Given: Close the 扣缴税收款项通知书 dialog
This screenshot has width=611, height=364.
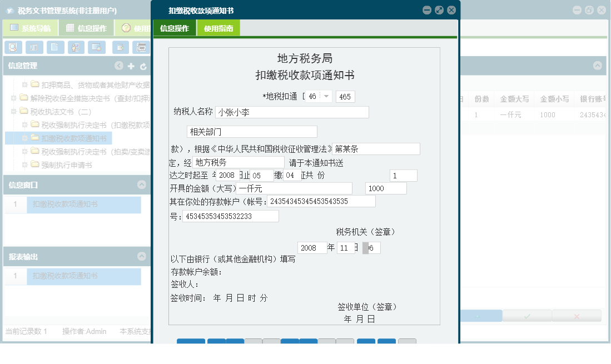Looking at the screenshot, I should point(451,11).
